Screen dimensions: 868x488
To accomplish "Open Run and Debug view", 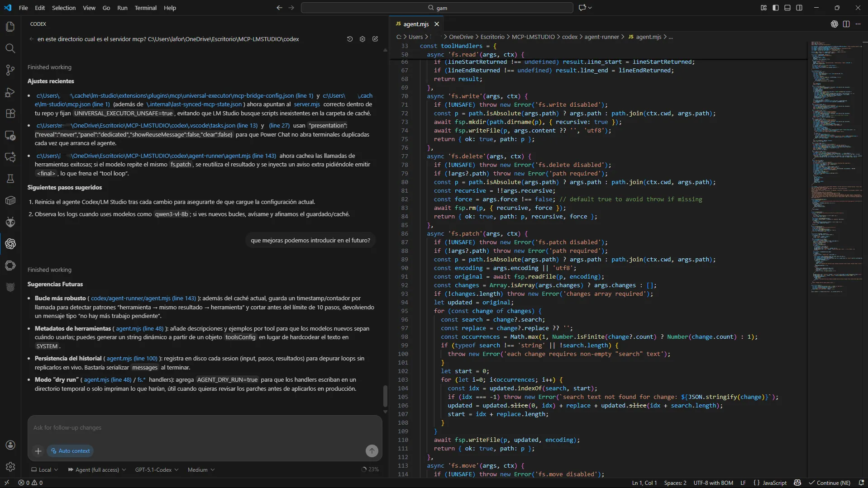I will coord(10,92).
